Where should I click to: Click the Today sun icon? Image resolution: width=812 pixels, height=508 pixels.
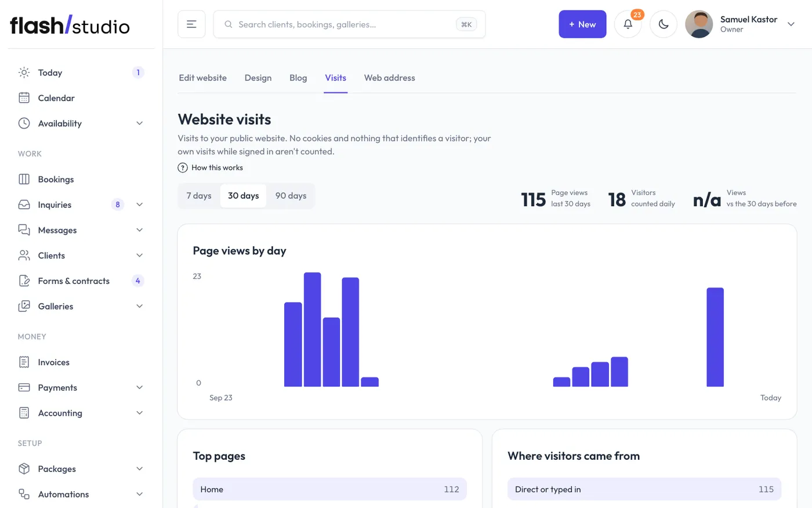24,73
